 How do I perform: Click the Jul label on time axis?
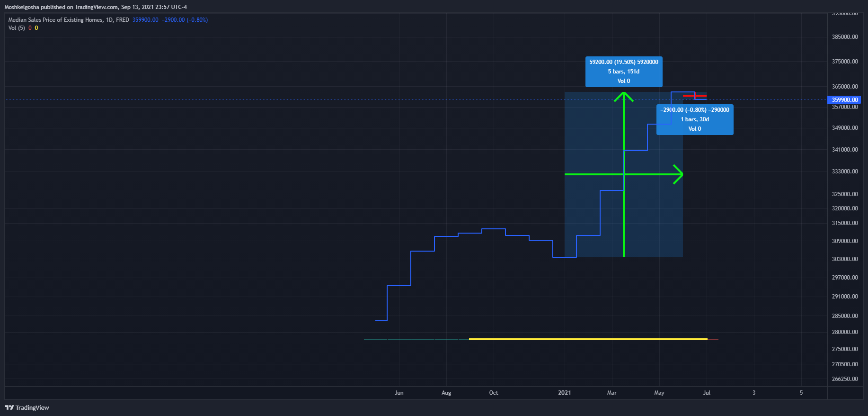point(707,393)
